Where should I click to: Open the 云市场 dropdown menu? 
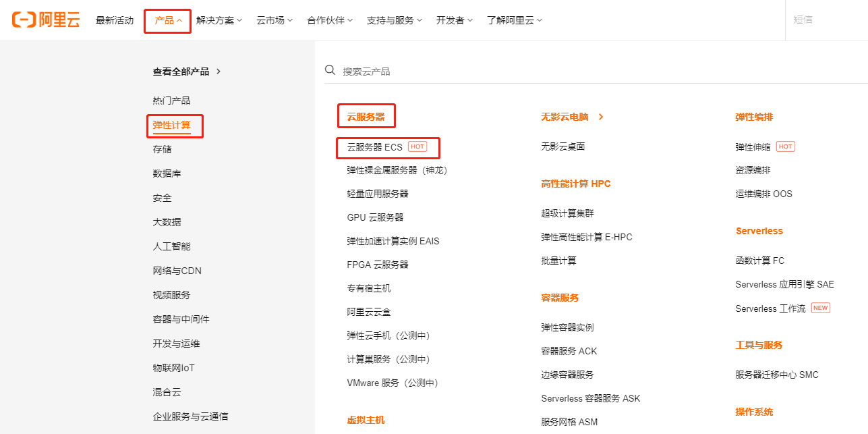274,20
